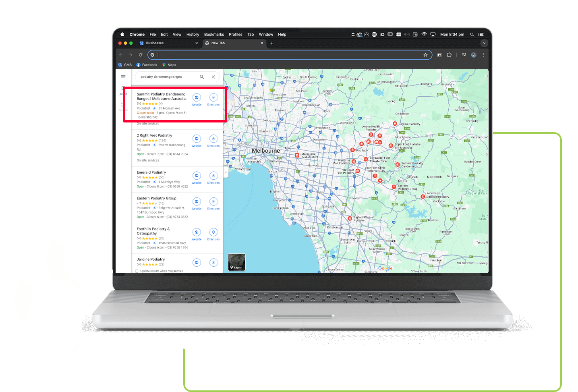578x392 pixels.
Task: Open the Summit Podiatry Dandenong Ranges listing
Action: [x=162, y=96]
